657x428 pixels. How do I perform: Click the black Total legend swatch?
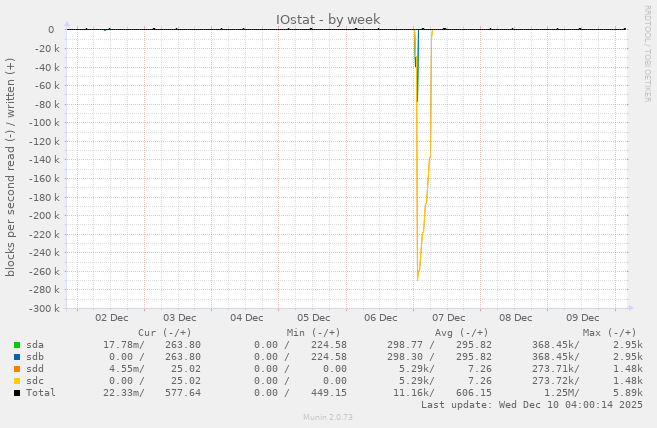[x=17, y=393]
